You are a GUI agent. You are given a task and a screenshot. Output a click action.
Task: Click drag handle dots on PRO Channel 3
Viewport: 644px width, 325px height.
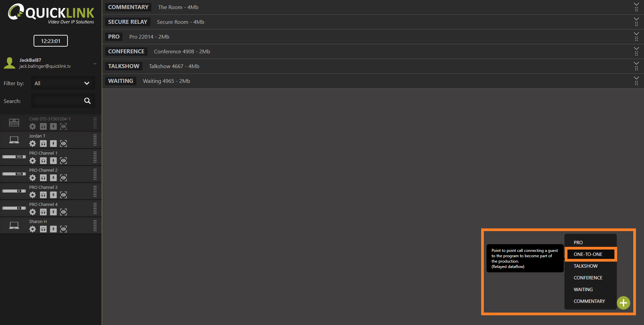coord(95,191)
